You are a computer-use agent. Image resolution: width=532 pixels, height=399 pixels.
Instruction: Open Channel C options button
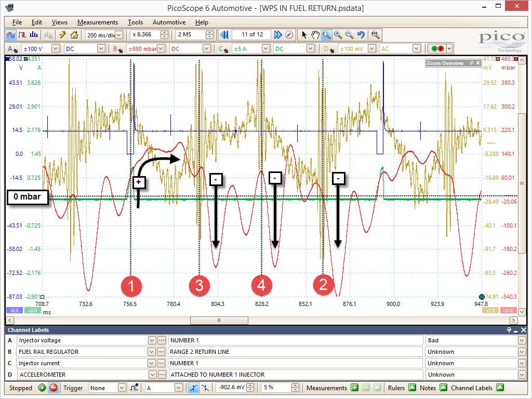(223, 49)
